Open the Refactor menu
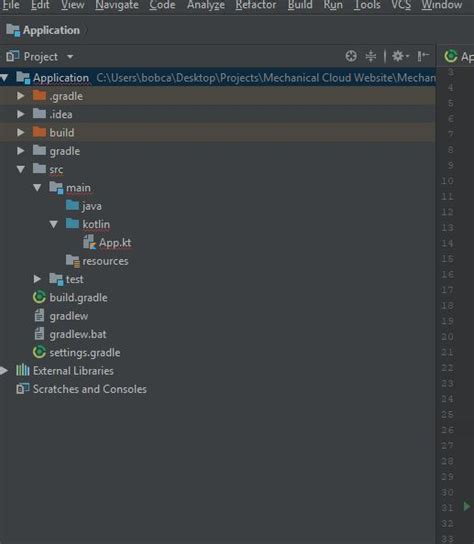Screen dimensions: 474x544 (256, 5)
